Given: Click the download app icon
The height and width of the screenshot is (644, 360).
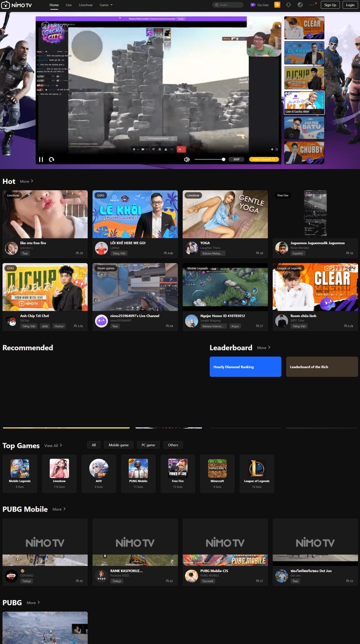Looking at the screenshot, I should (288, 5).
